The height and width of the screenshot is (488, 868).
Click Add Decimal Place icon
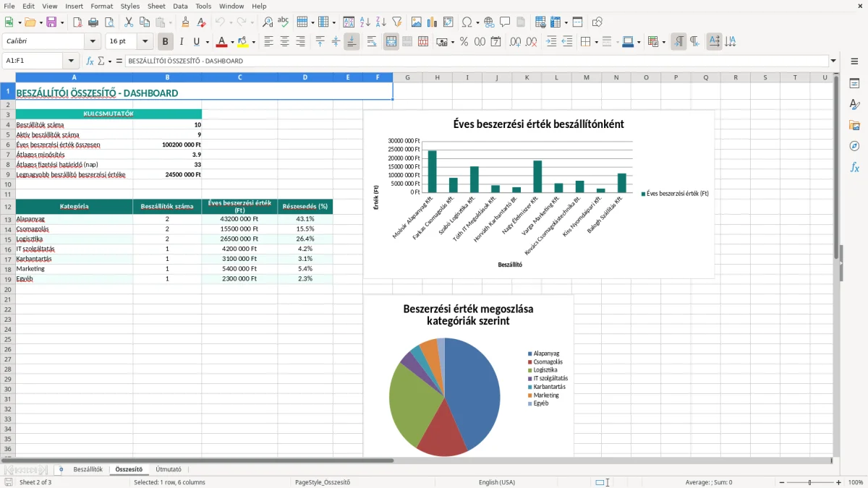pos(514,42)
